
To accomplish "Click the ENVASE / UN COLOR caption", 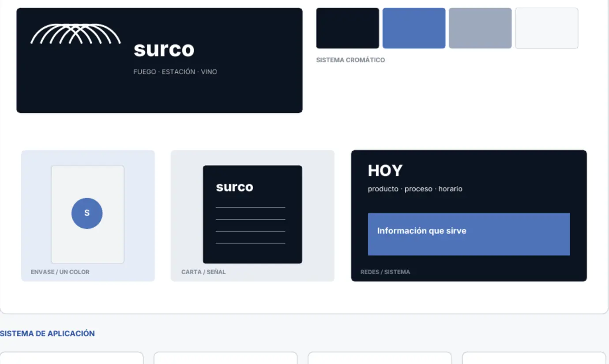I will 60,272.
